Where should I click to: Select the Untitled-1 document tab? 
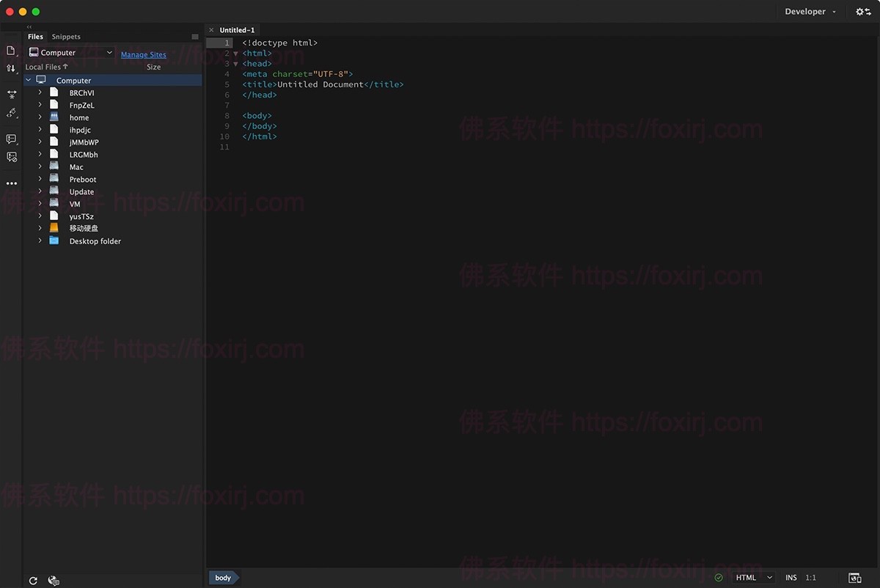236,29
